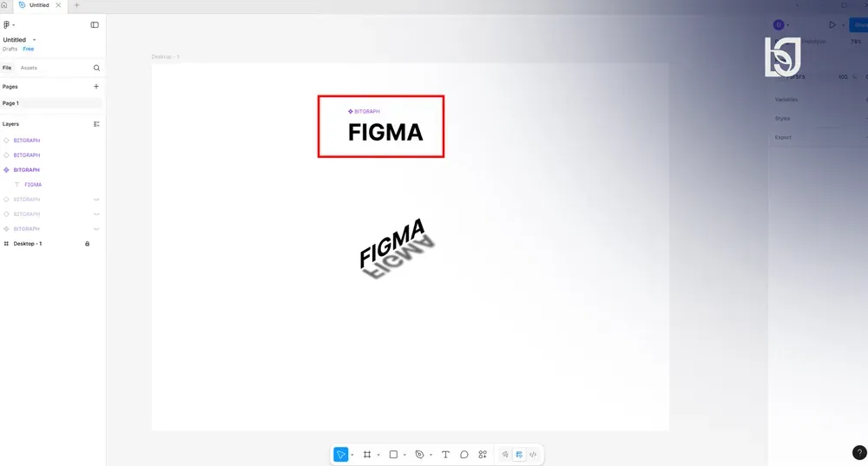Viewport: 868px width, 466px height.
Task: Unlock Desktop - 1 via lock icon
Action: (x=87, y=244)
